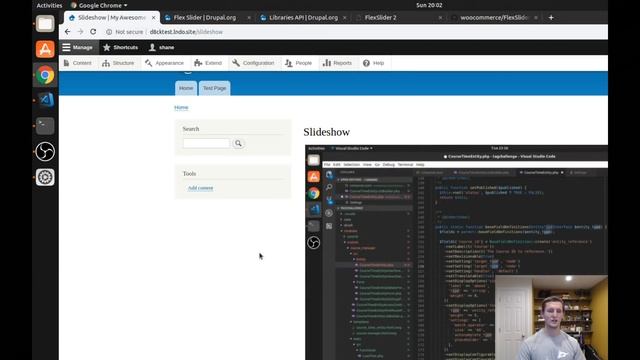The image size is (640, 360).
Task: Open the Help admin section
Action: (374, 63)
